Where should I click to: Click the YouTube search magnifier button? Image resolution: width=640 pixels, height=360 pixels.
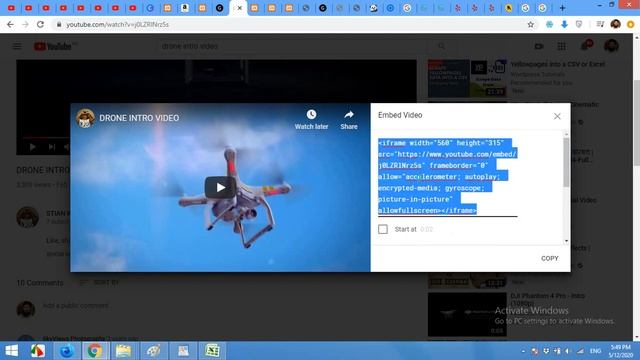(x=442, y=46)
